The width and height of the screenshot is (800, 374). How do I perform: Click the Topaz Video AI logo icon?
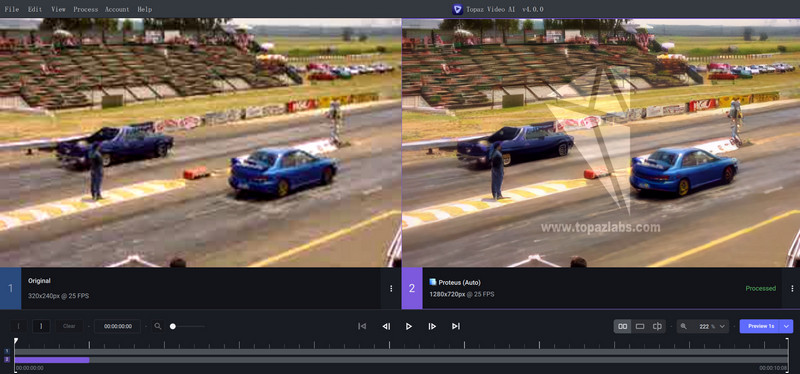pos(458,9)
